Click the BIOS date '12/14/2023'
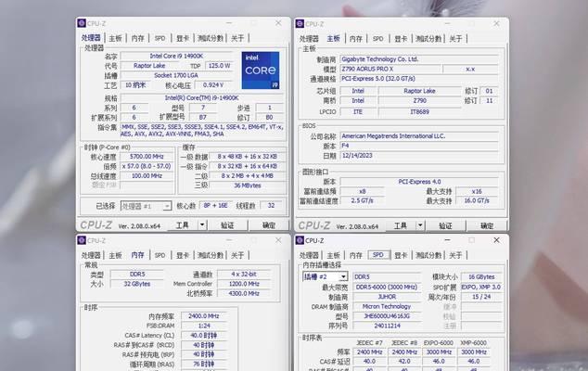This screenshot has height=371, width=588. pyautogui.click(x=419, y=155)
